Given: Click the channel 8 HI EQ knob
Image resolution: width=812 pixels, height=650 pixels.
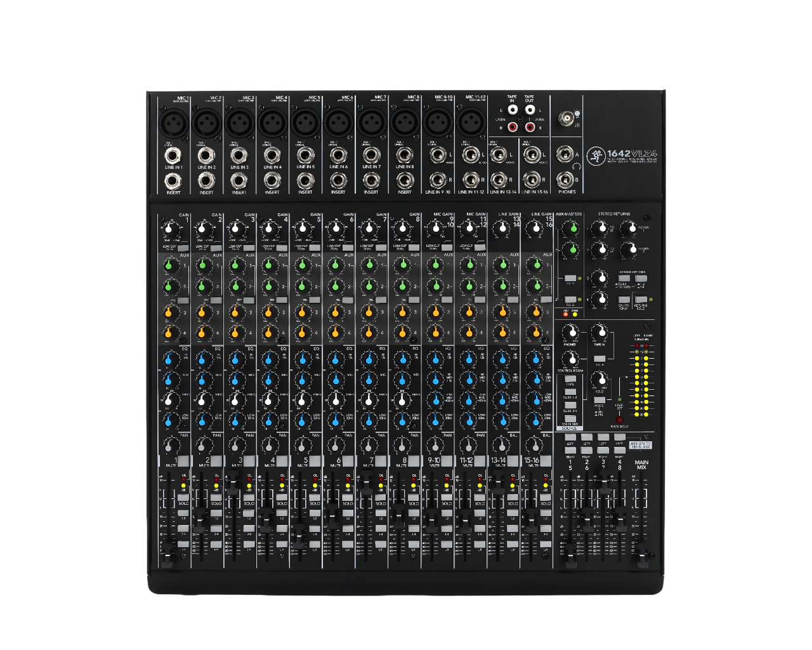Looking at the screenshot, I should tap(400, 360).
